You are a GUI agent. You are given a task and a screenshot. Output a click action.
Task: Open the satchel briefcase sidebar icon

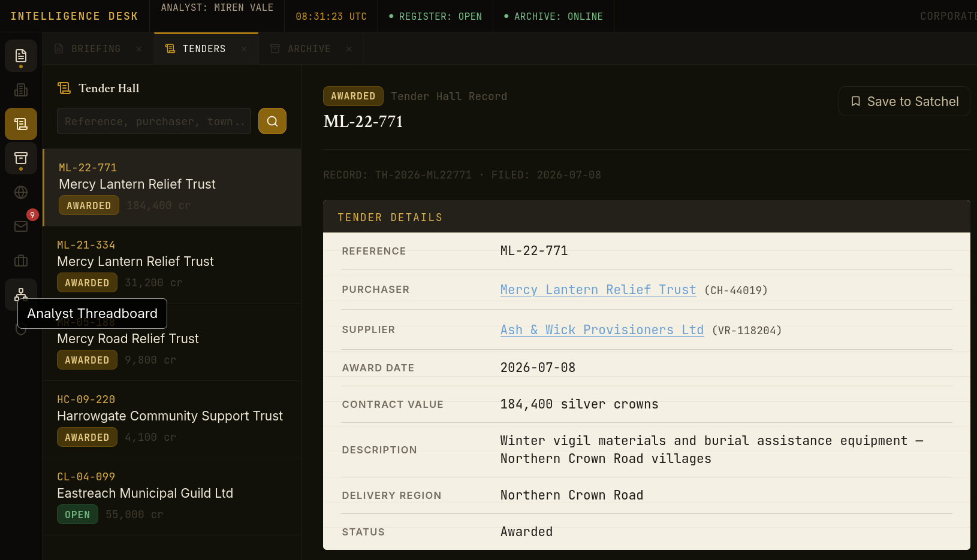[21, 261]
